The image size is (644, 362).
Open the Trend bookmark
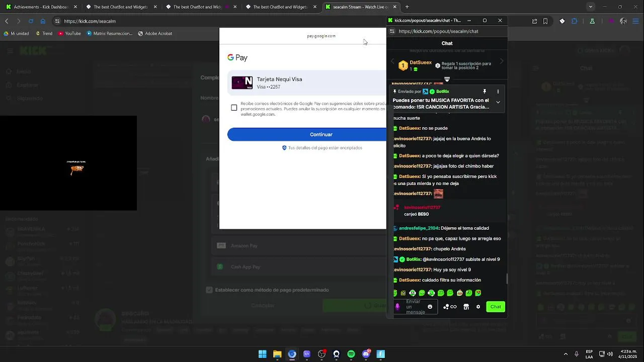coord(44,34)
